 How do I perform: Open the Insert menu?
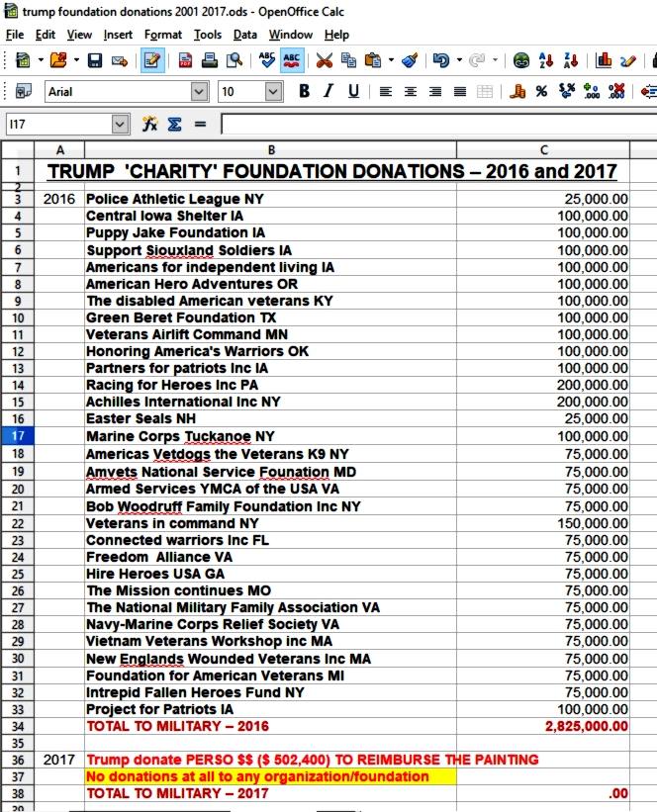point(118,35)
